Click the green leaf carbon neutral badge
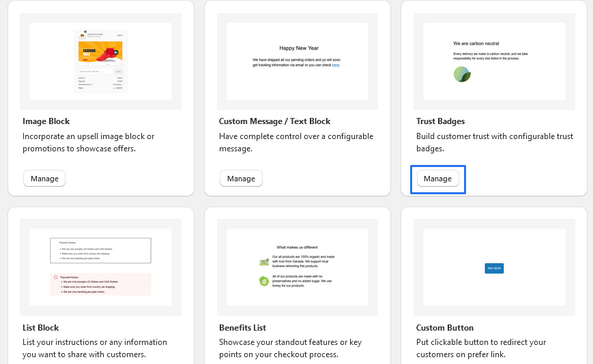Image resolution: width=593 pixels, height=364 pixels. (462, 74)
